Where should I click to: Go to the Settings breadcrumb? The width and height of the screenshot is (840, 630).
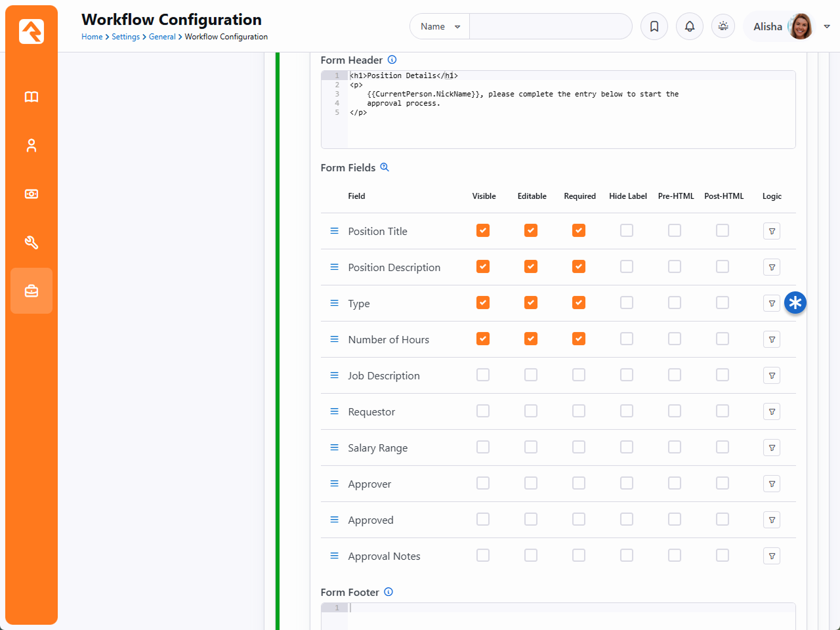click(x=125, y=37)
